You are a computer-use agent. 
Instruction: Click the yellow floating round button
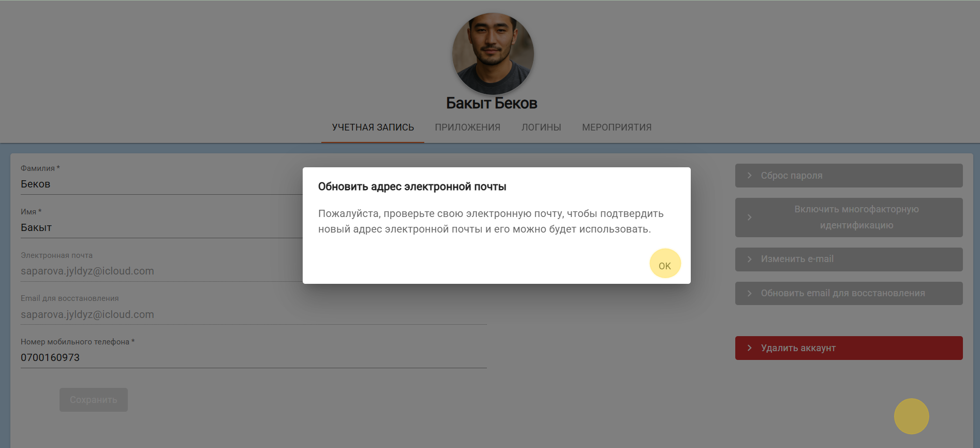point(912,416)
